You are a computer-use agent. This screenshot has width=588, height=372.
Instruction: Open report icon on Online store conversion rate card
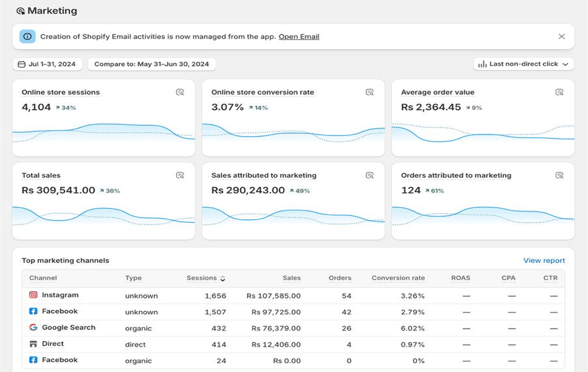tap(369, 92)
